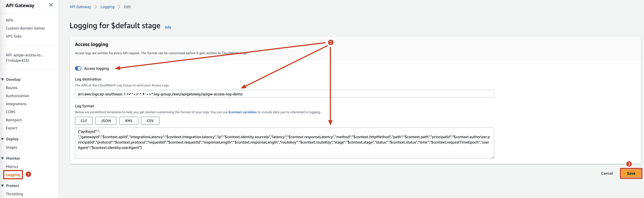The width and height of the screenshot is (644, 198).
Task: Click the breadcrumb chevron after API Gateway
Action: pos(96,7)
